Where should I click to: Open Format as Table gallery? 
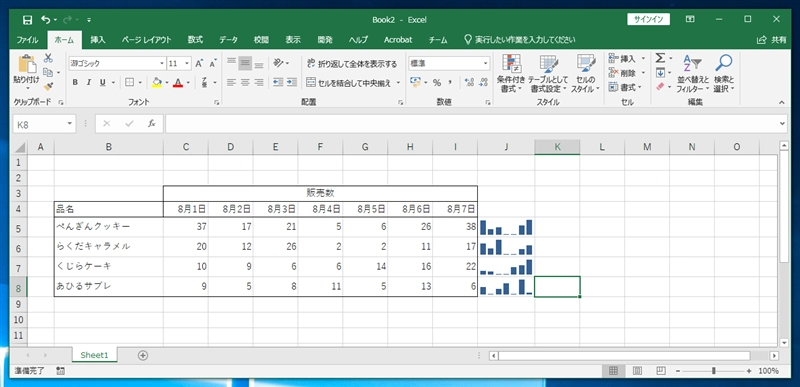[x=547, y=73]
